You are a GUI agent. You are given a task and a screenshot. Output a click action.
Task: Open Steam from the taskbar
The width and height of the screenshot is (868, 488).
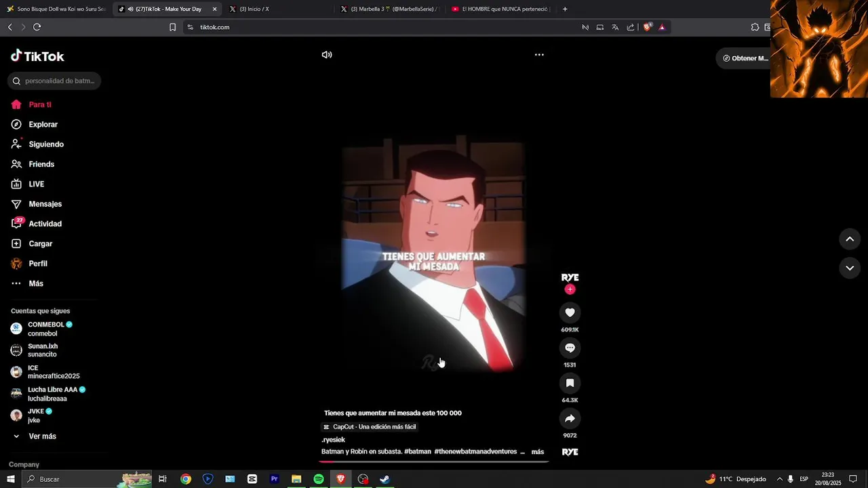[x=384, y=479]
